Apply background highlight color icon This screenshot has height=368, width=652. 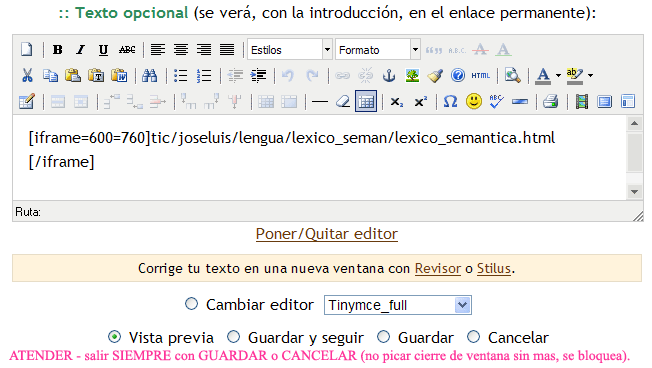pyautogui.click(x=575, y=76)
